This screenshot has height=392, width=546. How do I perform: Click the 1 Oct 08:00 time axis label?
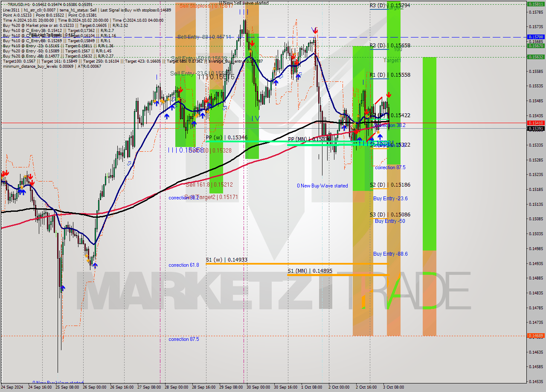[x=312, y=387]
